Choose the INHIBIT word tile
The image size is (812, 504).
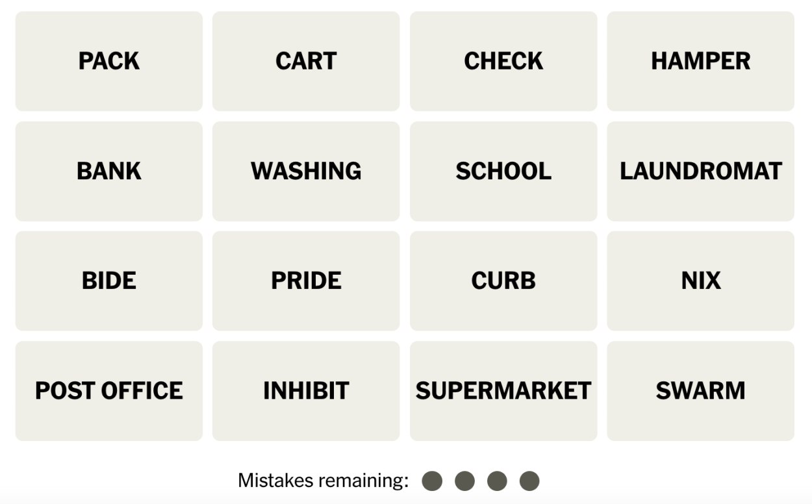[x=306, y=391]
